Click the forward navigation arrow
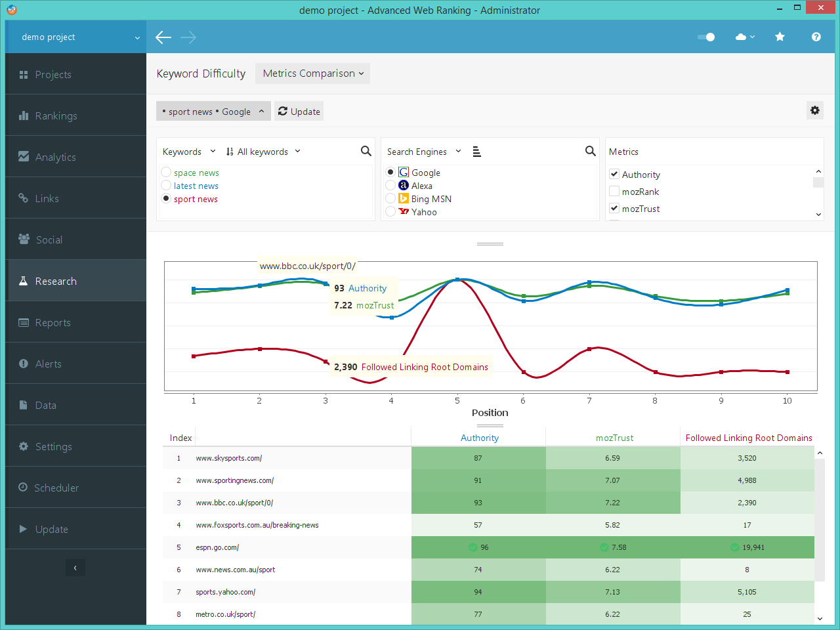Screen dimensions: 840x630 [x=188, y=37]
